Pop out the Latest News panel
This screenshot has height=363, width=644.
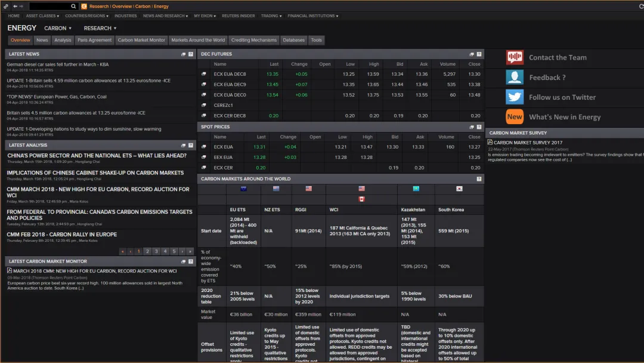tap(184, 54)
